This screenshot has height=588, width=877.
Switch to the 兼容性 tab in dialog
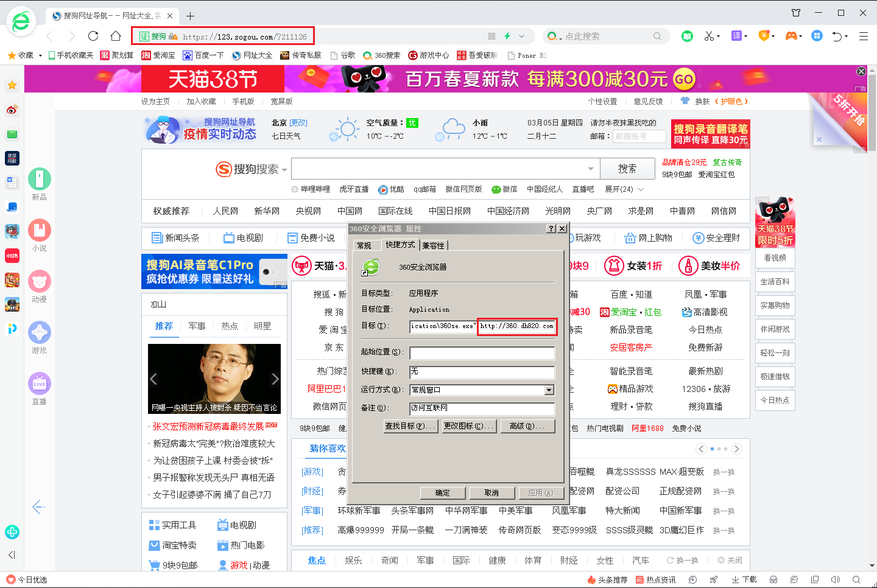tap(433, 245)
